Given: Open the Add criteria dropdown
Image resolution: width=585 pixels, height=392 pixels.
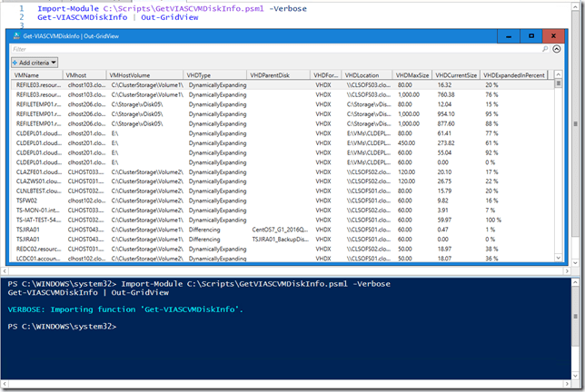Looking at the screenshot, I should click(x=35, y=62).
